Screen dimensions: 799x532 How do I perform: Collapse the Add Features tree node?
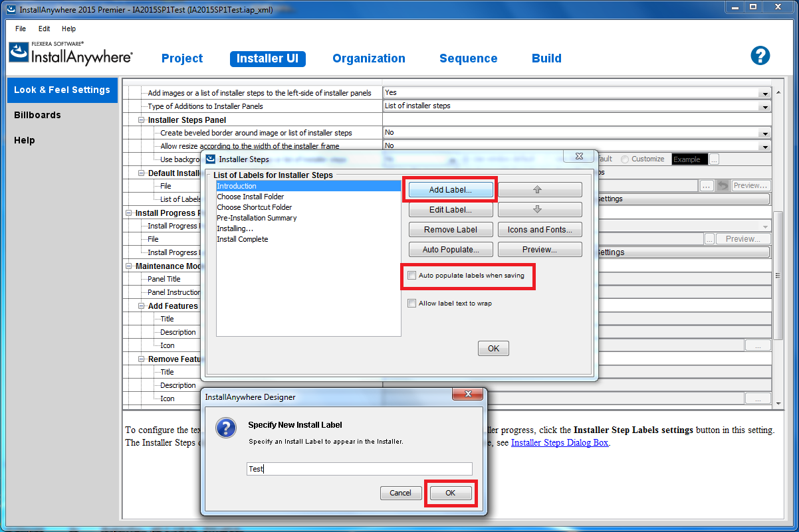(x=142, y=306)
